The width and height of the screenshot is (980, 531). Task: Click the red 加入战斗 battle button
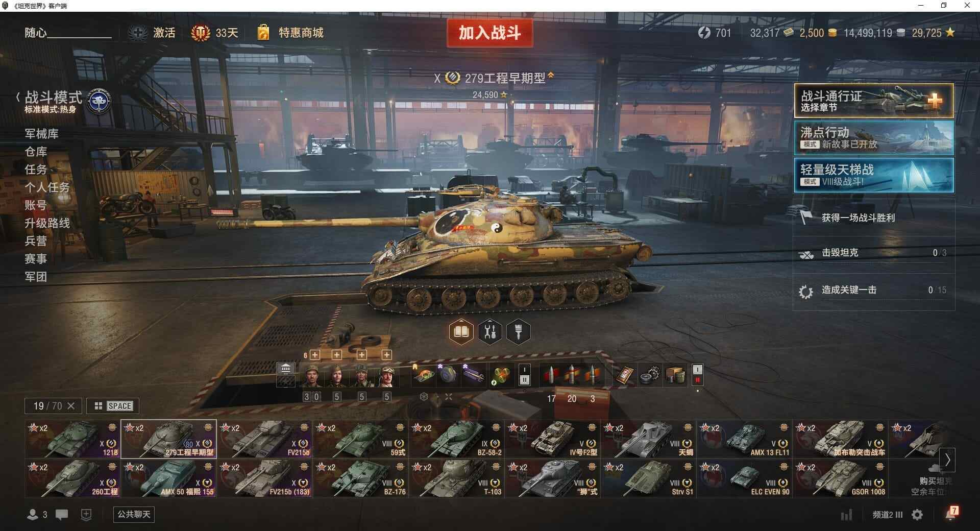click(489, 33)
